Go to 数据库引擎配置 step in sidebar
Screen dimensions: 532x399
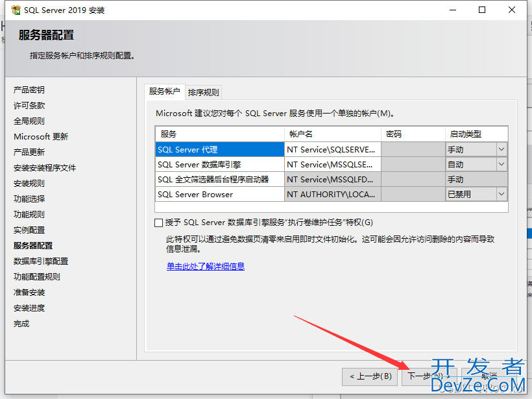41,261
